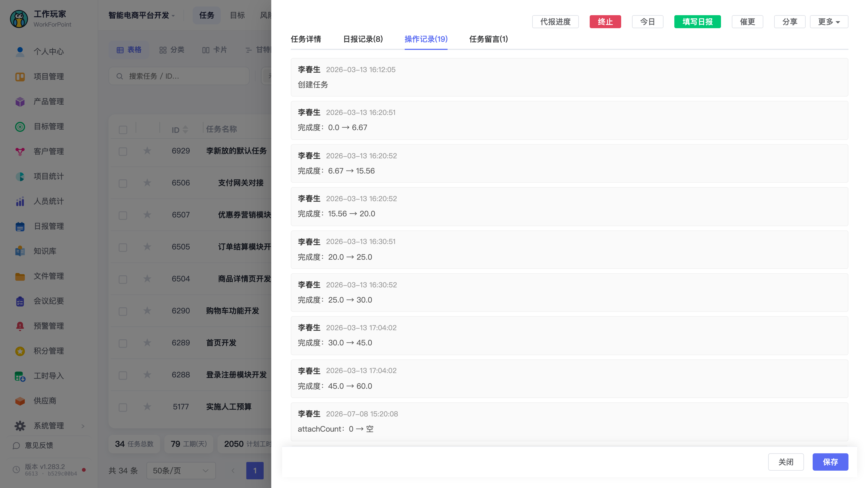Screen dimensions: 868x488
Task: Open 知识库 book icon
Action: click(20, 251)
